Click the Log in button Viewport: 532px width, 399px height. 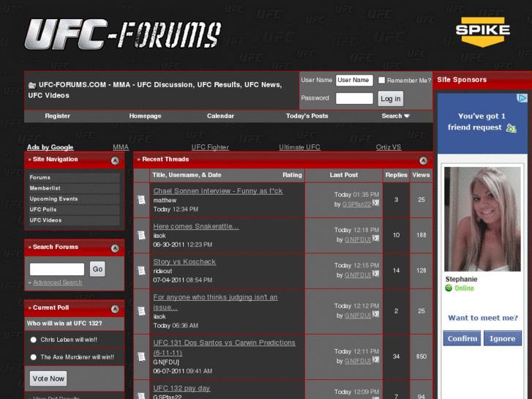pyautogui.click(x=391, y=99)
